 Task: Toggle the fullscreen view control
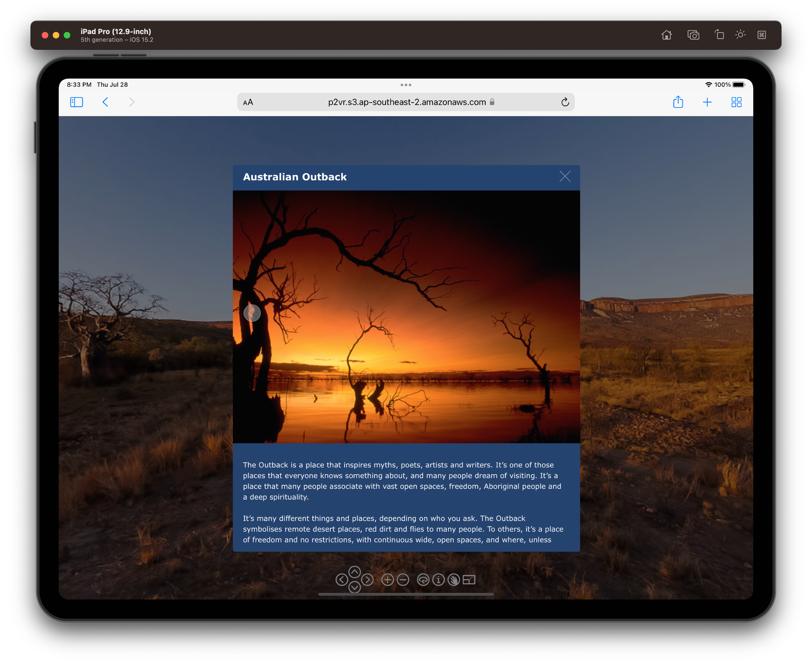point(469,580)
